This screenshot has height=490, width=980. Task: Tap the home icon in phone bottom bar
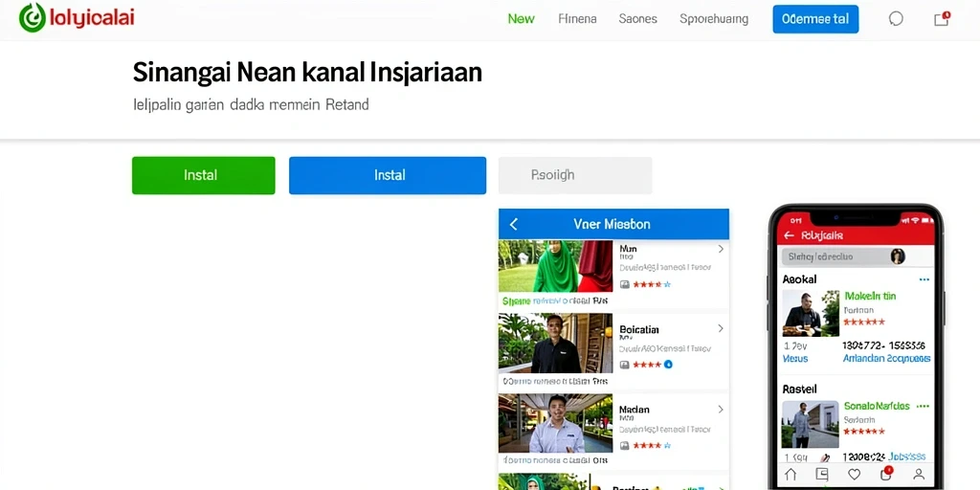pyautogui.click(x=791, y=474)
